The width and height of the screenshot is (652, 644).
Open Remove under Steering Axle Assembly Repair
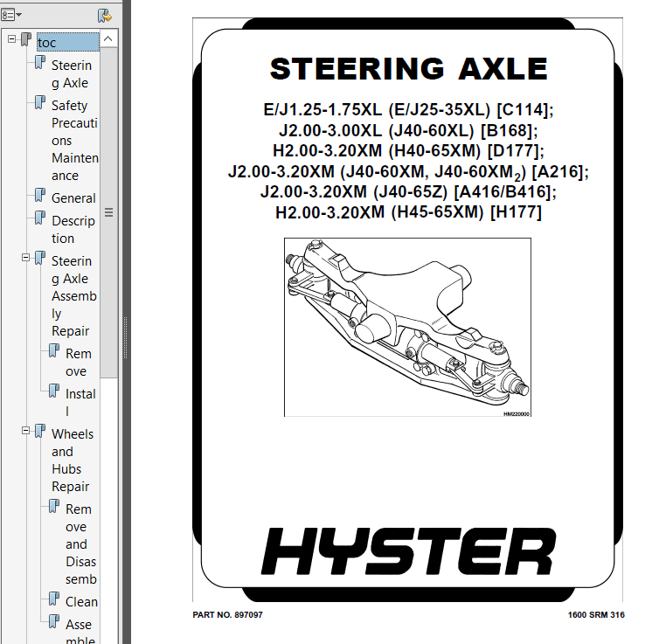(x=79, y=362)
